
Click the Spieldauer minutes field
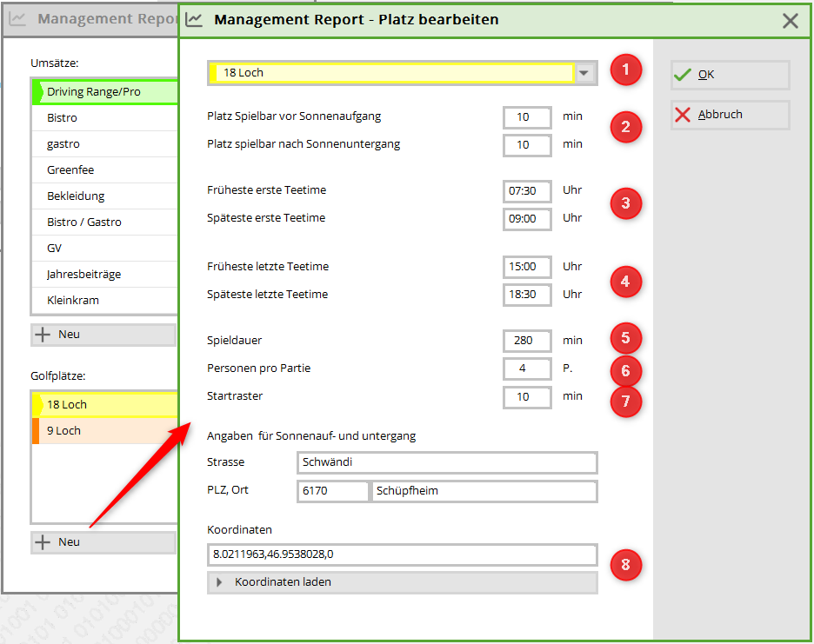(x=527, y=341)
